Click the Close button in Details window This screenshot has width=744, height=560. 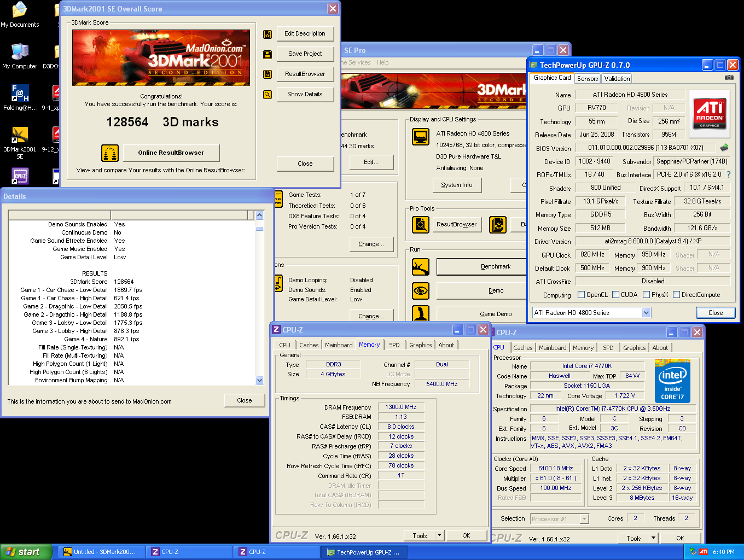click(x=245, y=401)
